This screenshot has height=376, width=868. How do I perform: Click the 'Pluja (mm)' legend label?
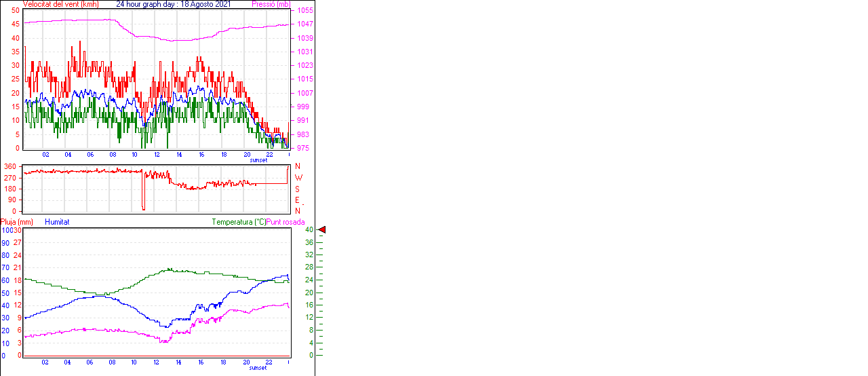coord(17,222)
